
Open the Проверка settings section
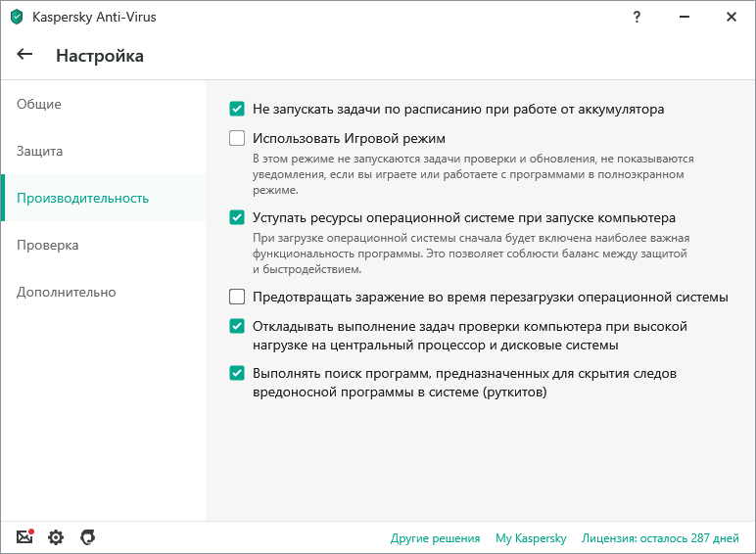click(103, 246)
